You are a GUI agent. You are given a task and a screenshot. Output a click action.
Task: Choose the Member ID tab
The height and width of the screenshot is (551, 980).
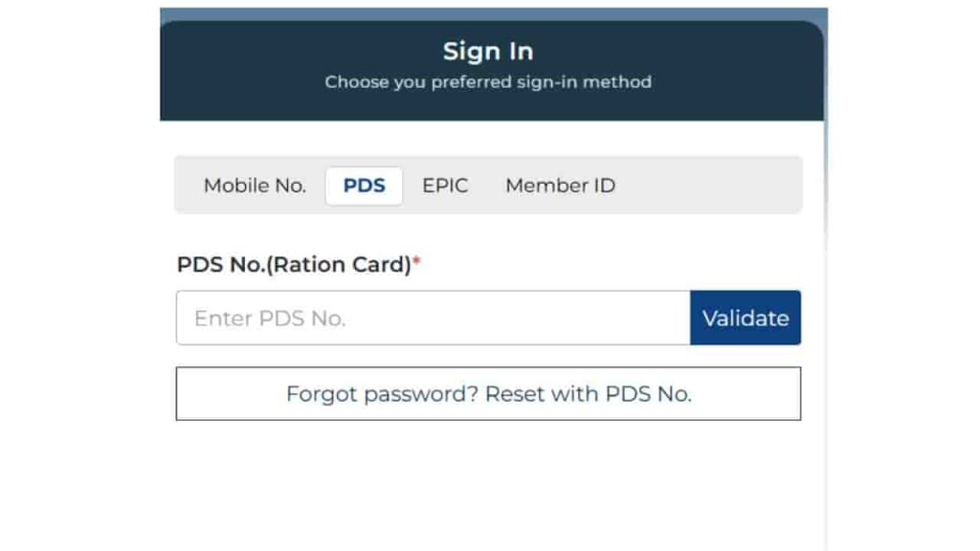point(560,186)
